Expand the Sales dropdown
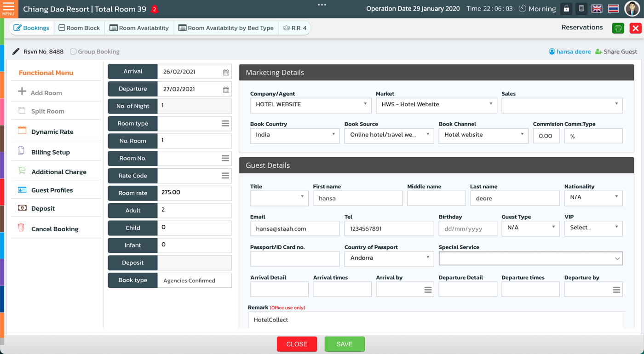The height and width of the screenshot is (354, 644). tap(562, 105)
